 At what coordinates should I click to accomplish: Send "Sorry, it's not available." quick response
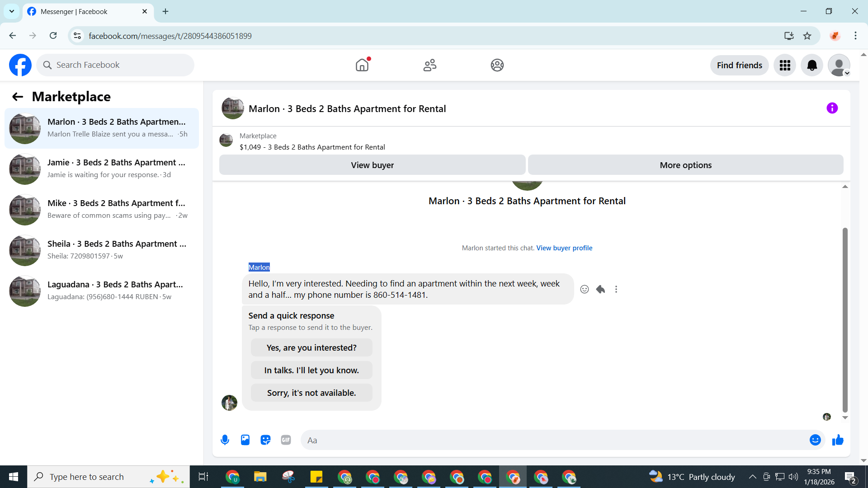pos(311,393)
